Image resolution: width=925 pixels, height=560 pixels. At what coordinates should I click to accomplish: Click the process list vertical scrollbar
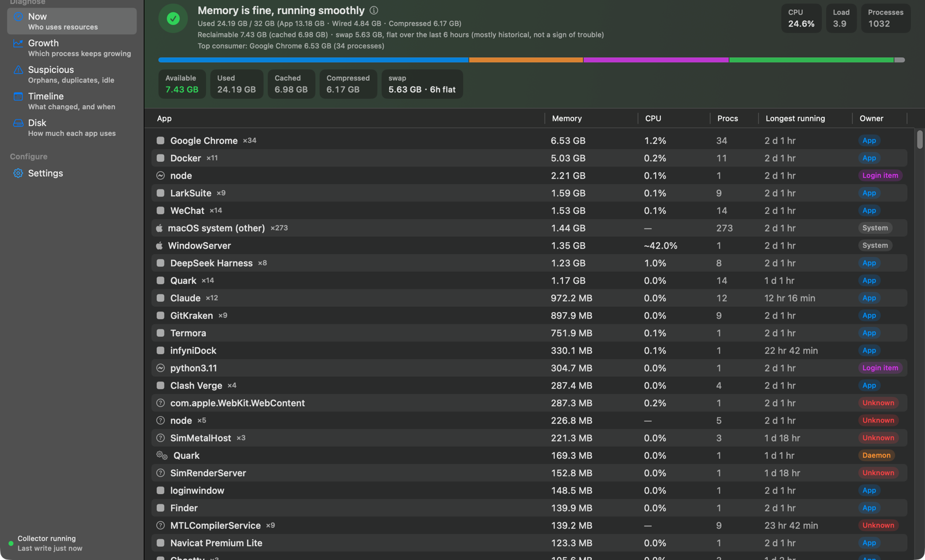pyautogui.click(x=919, y=139)
